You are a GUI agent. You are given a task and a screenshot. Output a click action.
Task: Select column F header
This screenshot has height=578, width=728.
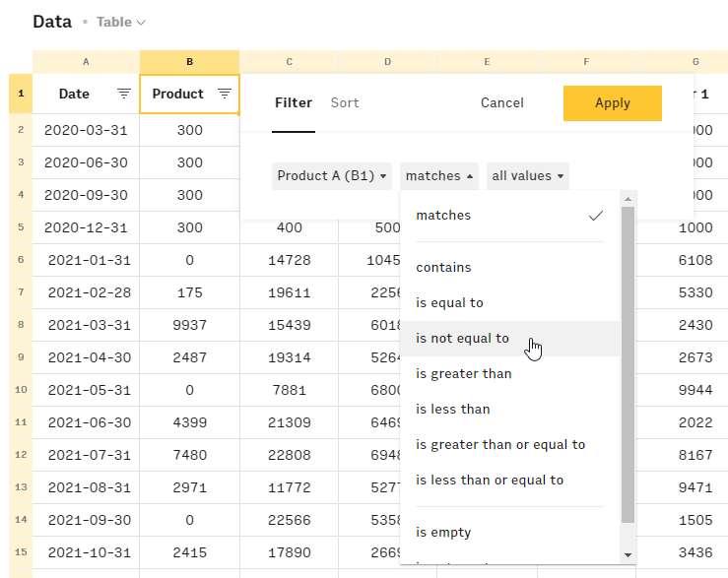[586, 62]
